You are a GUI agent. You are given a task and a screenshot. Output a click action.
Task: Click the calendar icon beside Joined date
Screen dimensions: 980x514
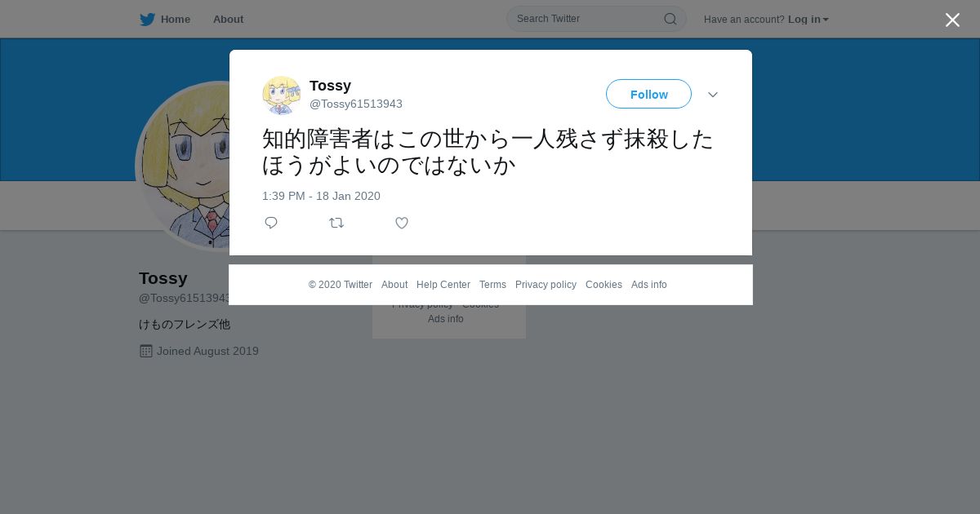[146, 351]
